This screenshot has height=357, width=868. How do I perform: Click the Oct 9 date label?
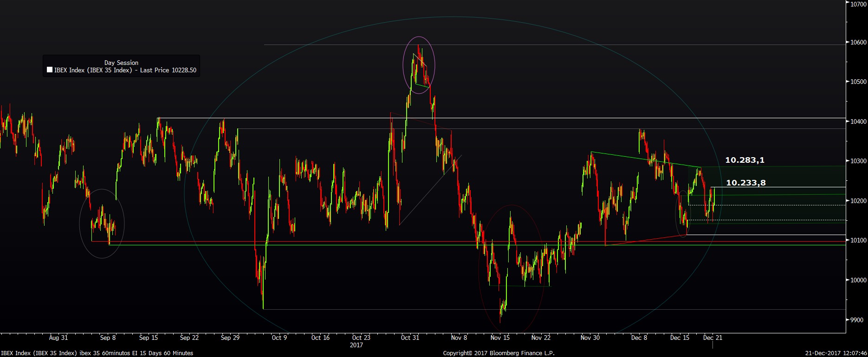point(279,338)
